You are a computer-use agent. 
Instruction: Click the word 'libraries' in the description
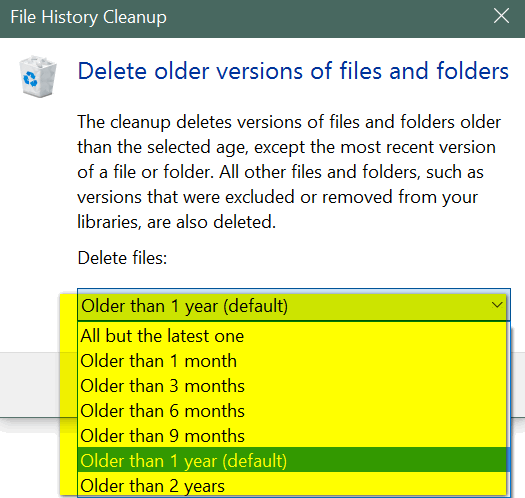point(109,222)
